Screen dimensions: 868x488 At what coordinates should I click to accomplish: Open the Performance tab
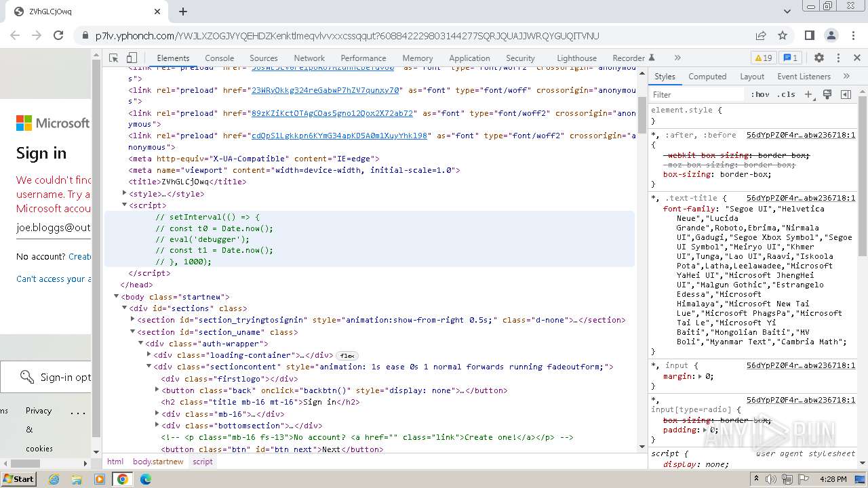click(363, 58)
